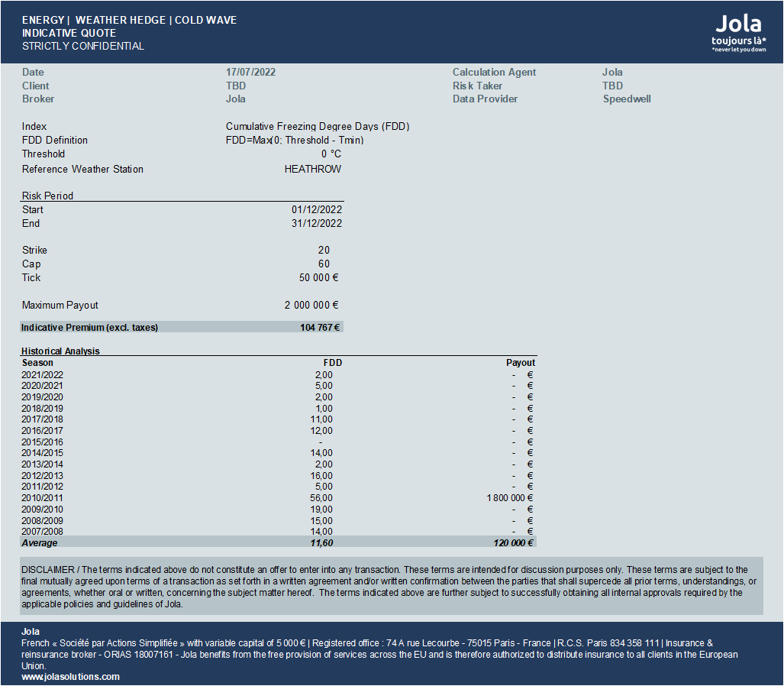
Task: Click the Payout column header
Action: tap(521, 363)
